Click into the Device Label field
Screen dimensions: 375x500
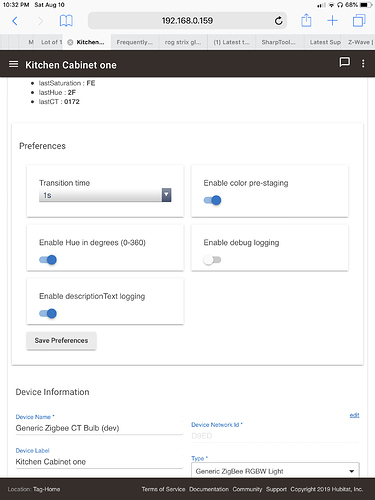point(99,462)
